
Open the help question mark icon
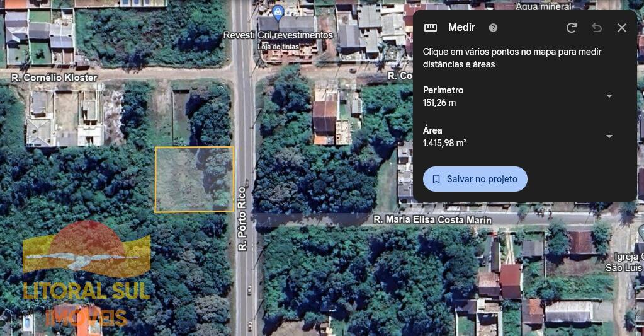click(x=493, y=28)
